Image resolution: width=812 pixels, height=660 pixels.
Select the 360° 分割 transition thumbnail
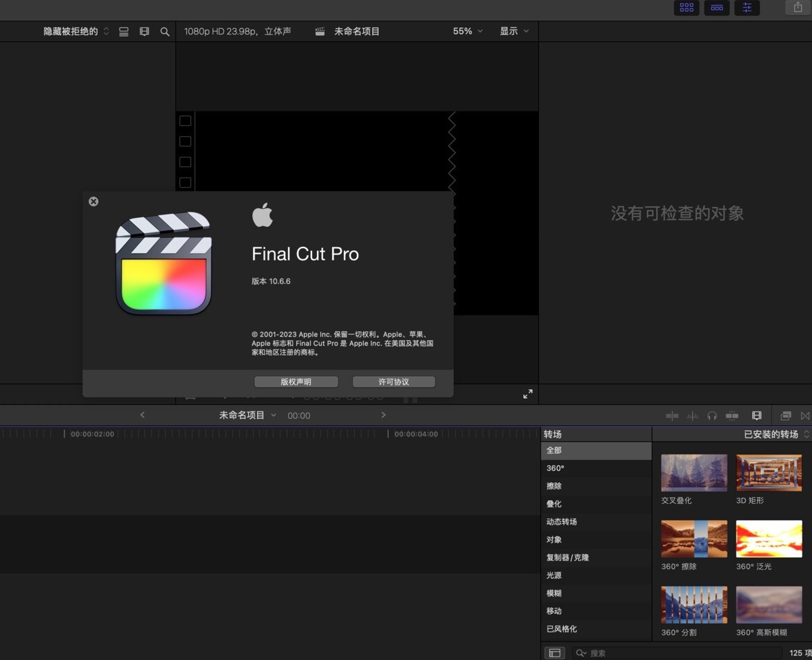pos(694,605)
